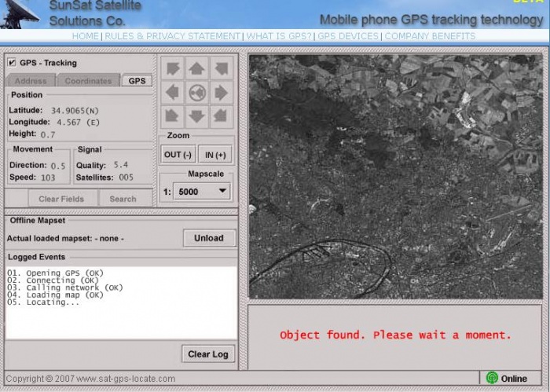550x392 pixels.
Task: Switch to the Coordinates tab
Action: (x=88, y=81)
